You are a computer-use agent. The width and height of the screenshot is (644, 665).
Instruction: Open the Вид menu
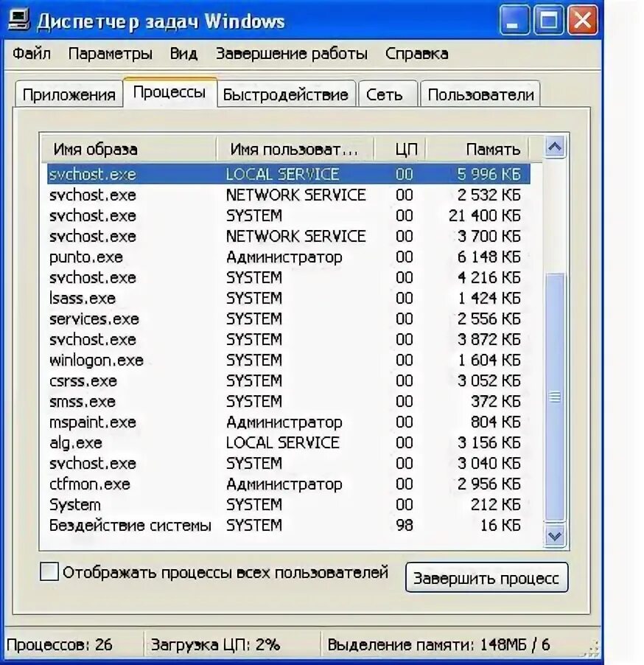(183, 53)
